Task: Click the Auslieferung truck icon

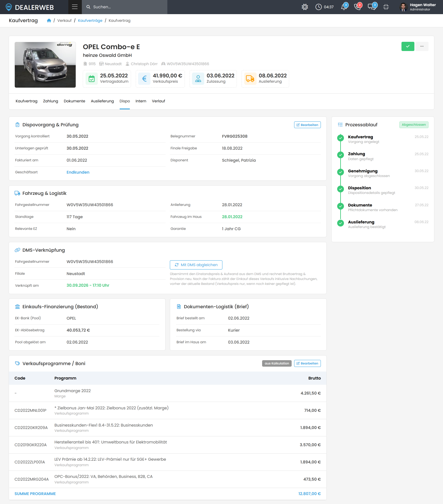Action: tap(250, 79)
